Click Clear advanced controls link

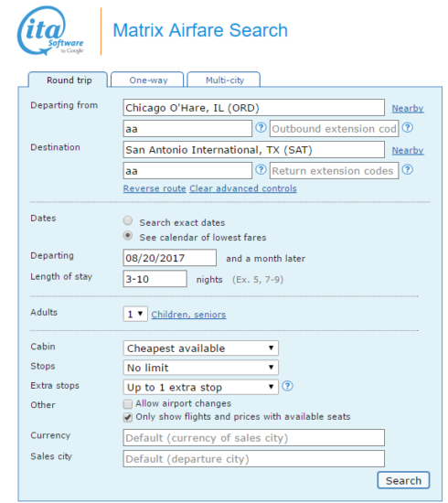pos(243,188)
